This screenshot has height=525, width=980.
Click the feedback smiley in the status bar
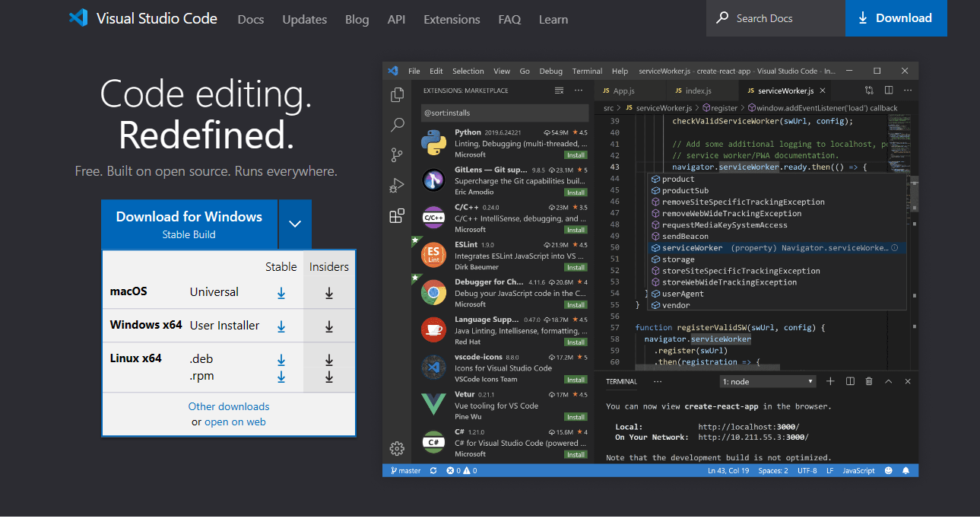[x=889, y=471]
